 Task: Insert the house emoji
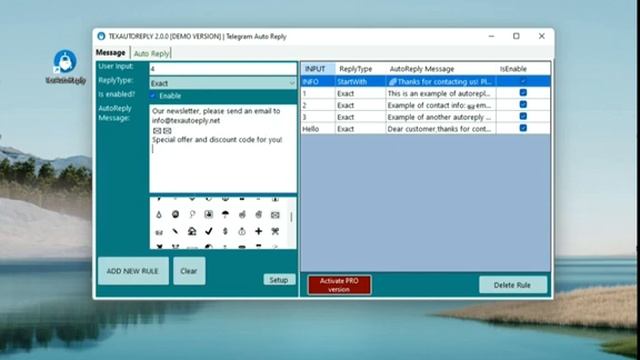192,231
